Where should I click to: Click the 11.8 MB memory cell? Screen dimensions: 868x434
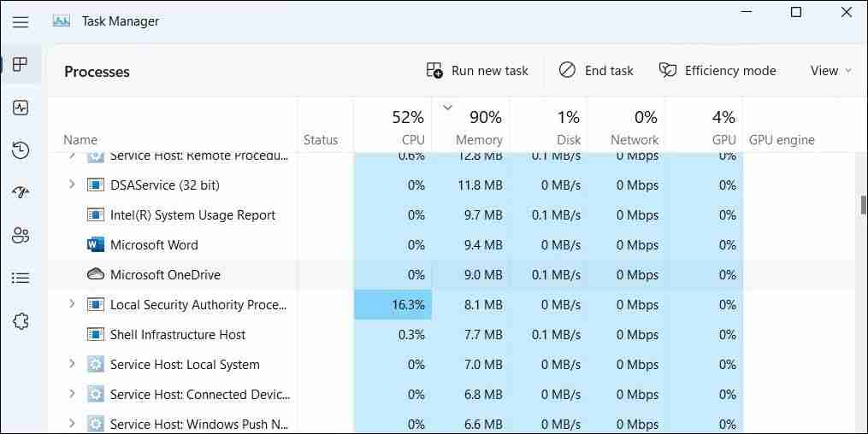coord(470,185)
